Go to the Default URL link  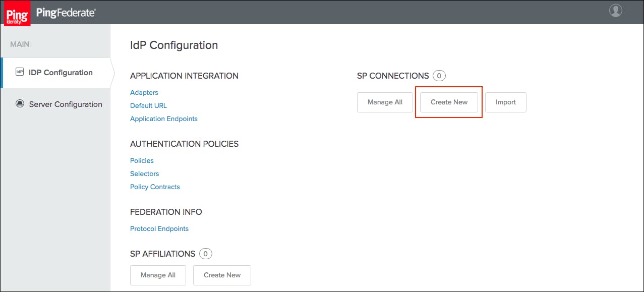coord(148,106)
